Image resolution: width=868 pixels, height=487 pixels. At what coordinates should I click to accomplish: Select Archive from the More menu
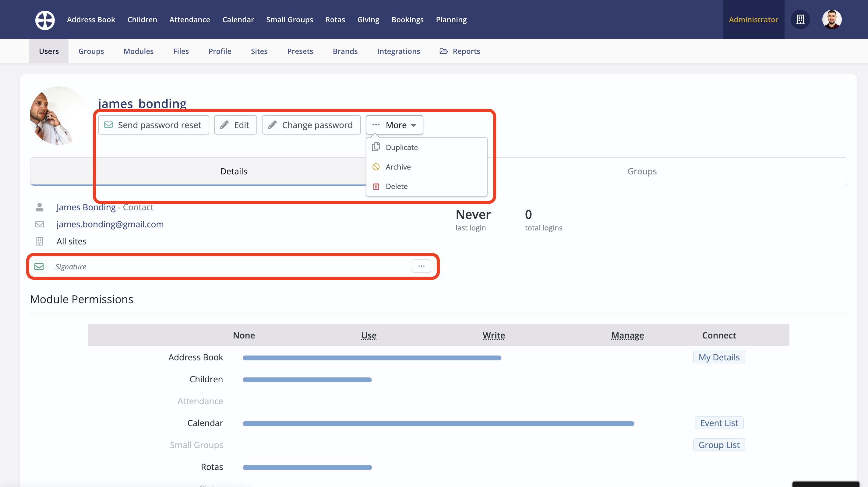pos(398,166)
